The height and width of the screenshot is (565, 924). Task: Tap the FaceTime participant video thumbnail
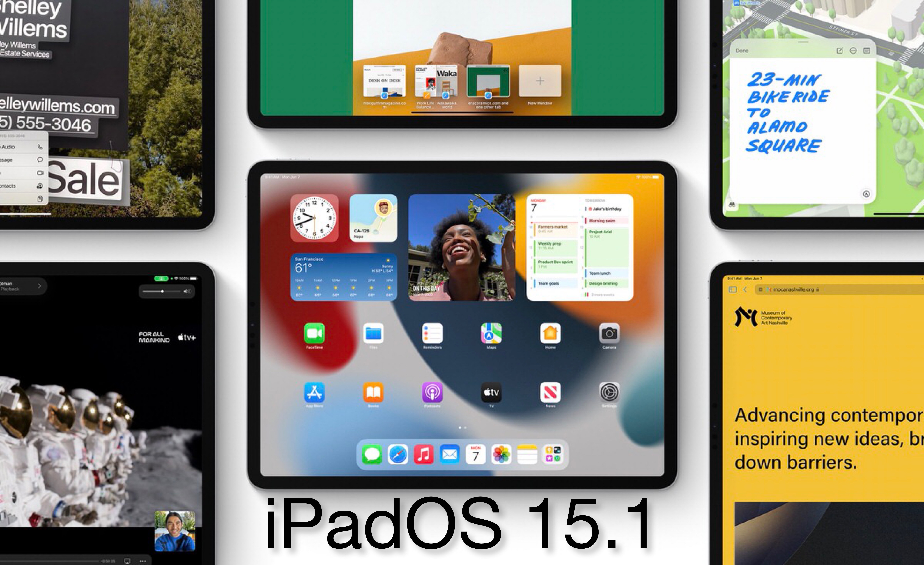point(175,531)
